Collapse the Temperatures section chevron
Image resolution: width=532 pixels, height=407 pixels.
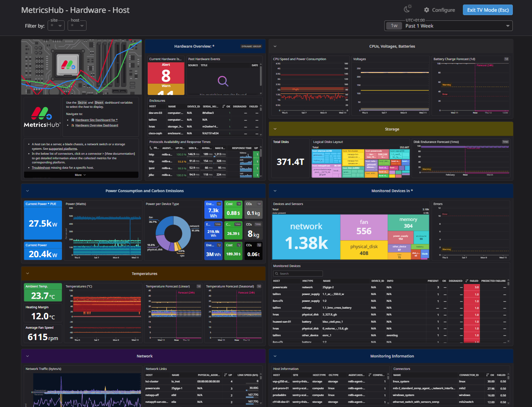tap(28, 273)
